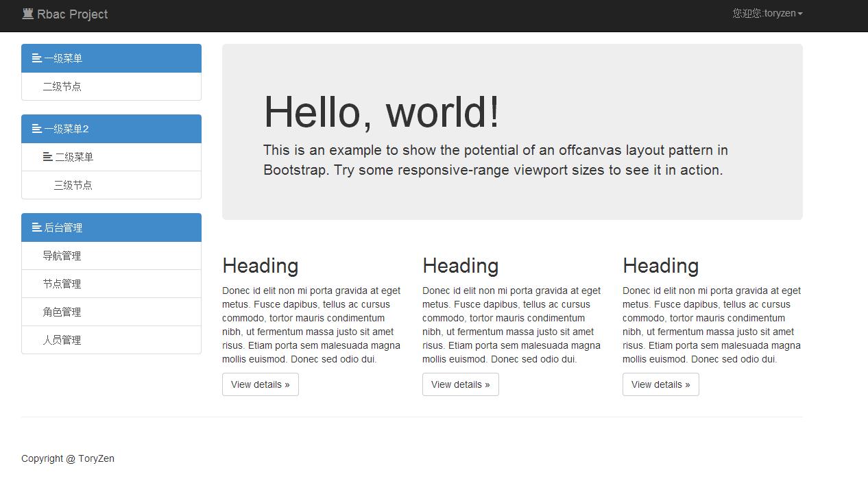The height and width of the screenshot is (481, 868).
Task: Click View details under middle Heading
Action: [x=461, y=384]
